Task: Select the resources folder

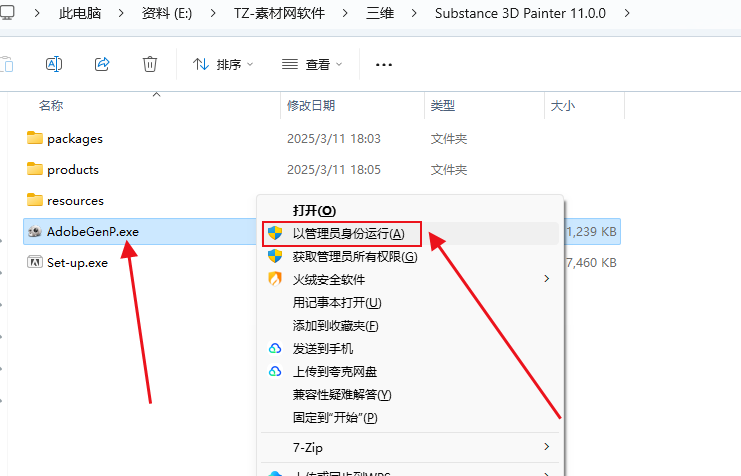Action: click(75, 201)
